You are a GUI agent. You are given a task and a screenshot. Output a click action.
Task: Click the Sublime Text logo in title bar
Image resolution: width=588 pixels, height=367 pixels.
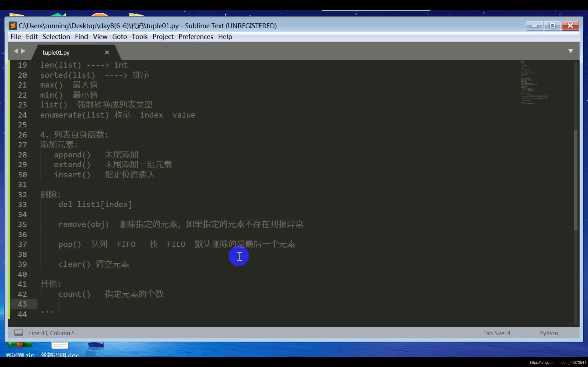pyautogui.click(x=13, y=25)
